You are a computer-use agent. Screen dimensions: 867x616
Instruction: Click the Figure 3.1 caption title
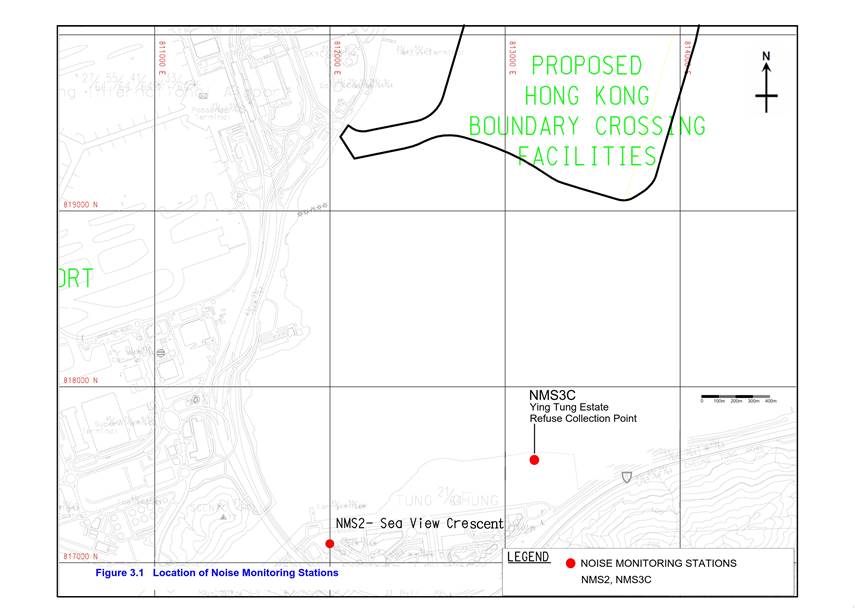(217, 573)
